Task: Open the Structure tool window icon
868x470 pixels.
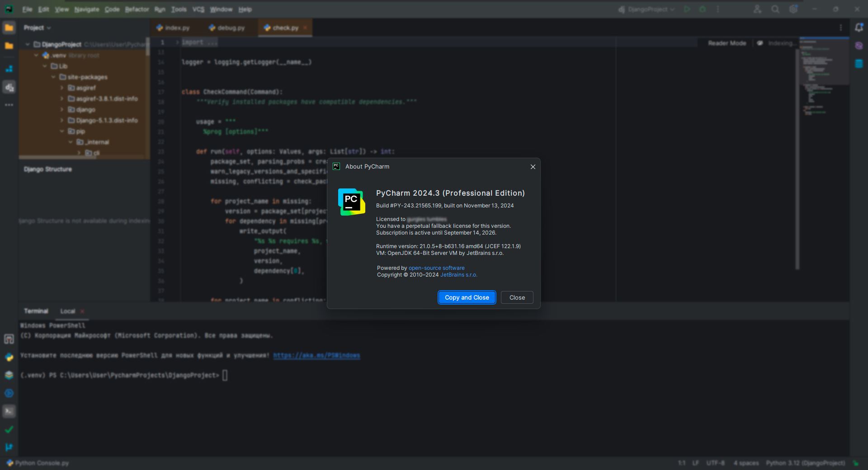Action: coord(9,69)
